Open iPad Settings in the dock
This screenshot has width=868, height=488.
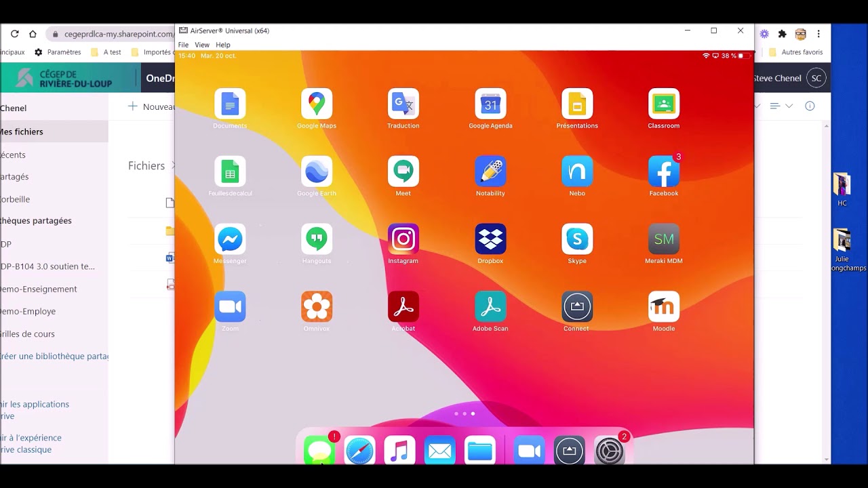pos(609,451)
